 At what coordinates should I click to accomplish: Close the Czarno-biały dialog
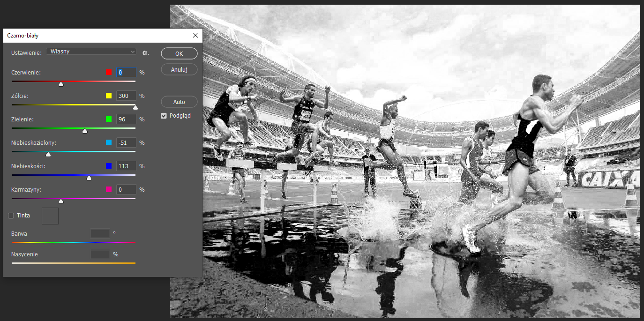click(x=195, y=35)
